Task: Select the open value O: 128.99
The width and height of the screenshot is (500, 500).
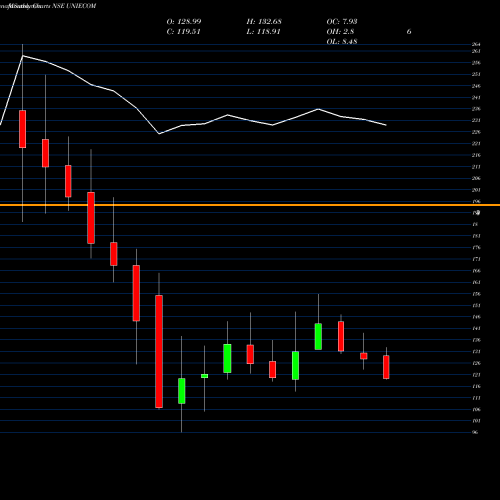Action: click(184, 21)
